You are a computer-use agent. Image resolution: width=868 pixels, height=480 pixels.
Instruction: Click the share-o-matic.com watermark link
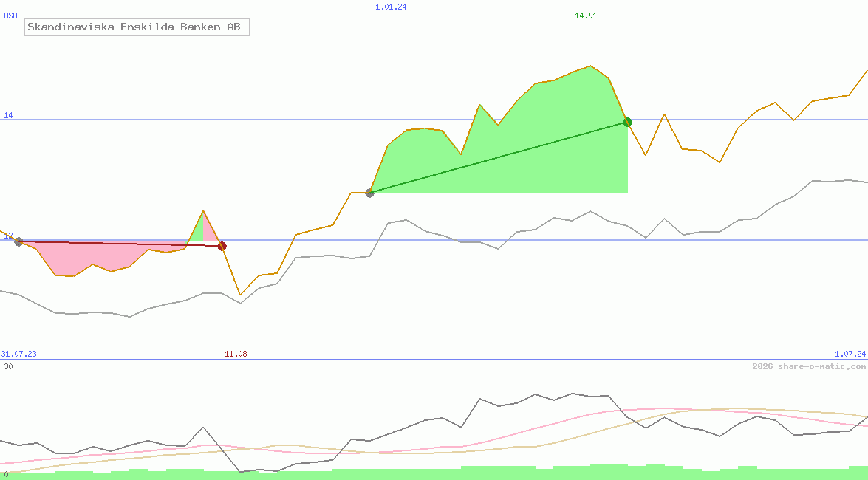(809, 366)
